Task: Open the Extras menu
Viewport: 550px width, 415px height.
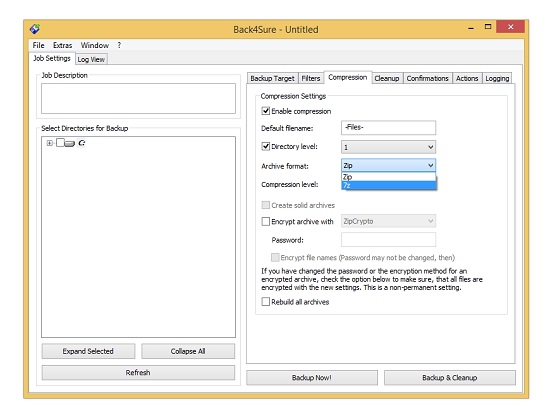Action: [62, 45]
